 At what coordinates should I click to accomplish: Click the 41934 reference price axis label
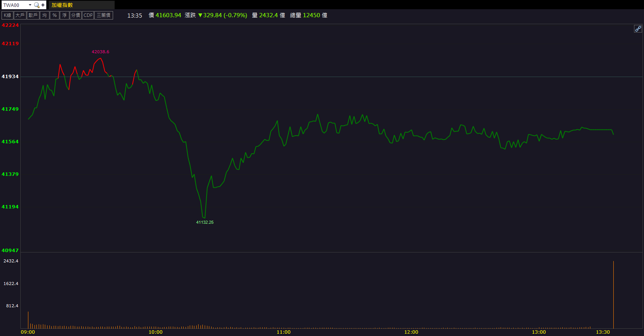pos(10,77)
